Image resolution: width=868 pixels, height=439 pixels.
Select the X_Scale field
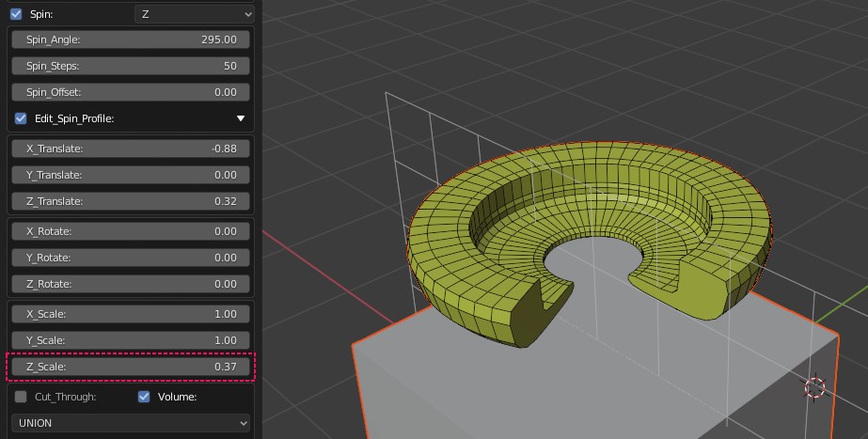coord(131,314)
